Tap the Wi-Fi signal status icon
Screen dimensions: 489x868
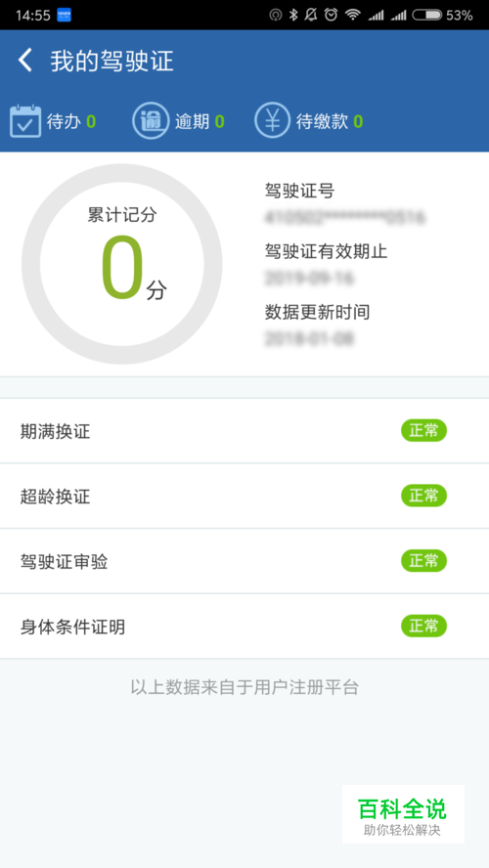pos(353,15)
